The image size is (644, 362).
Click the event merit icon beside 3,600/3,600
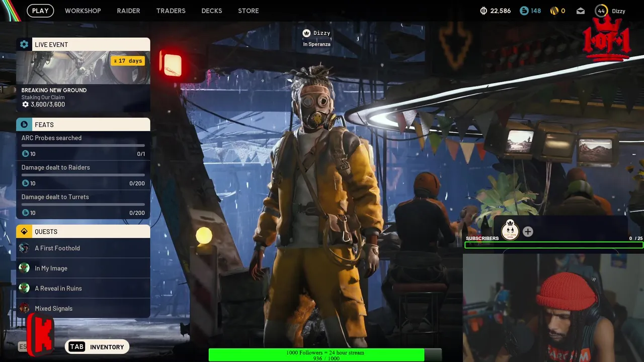click(25, 105)
